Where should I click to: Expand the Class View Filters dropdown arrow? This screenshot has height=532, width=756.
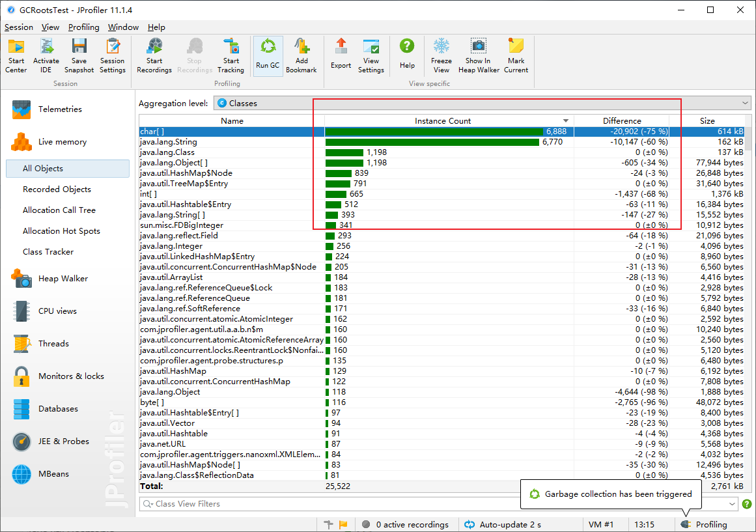(x=733, y=504)
